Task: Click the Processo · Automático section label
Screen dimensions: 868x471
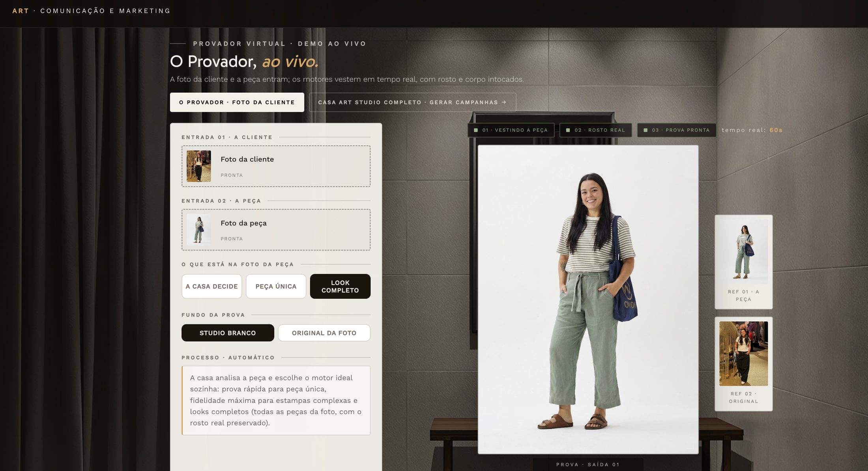Action: tap(228, 357)
